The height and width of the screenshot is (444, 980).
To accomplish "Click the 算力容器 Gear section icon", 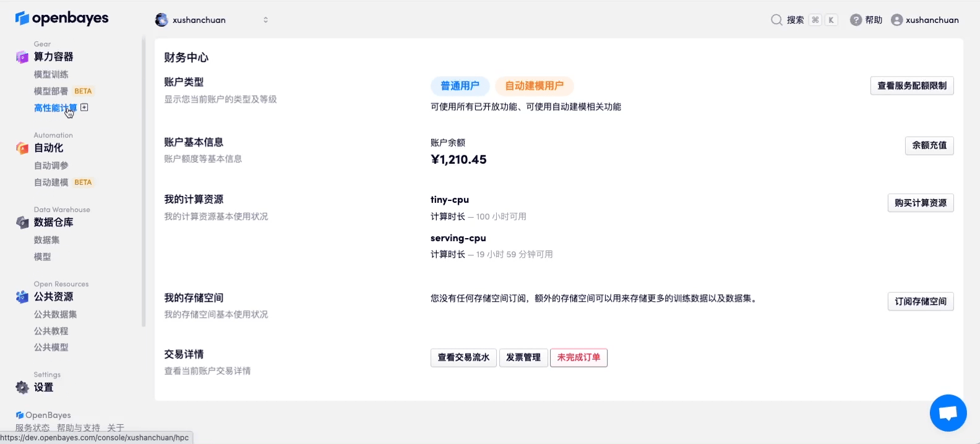I will pyautogui.click(x=22, y=57).
